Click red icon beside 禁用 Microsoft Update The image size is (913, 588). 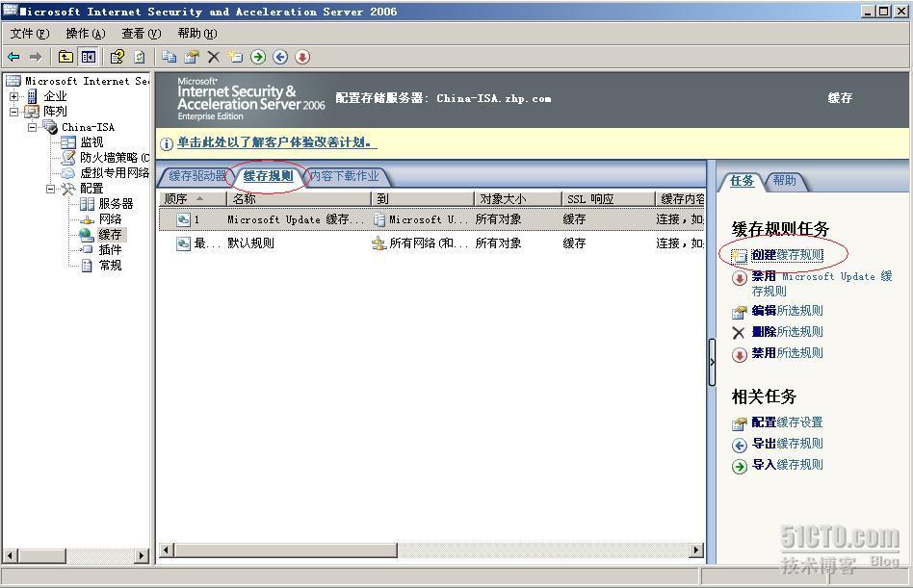[x=739, y=278]
